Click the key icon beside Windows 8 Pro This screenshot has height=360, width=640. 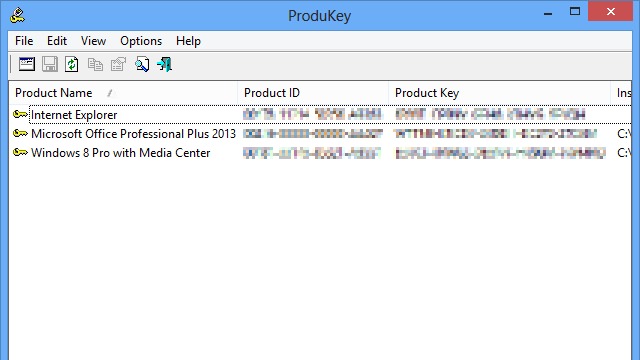tap(20, 152)
